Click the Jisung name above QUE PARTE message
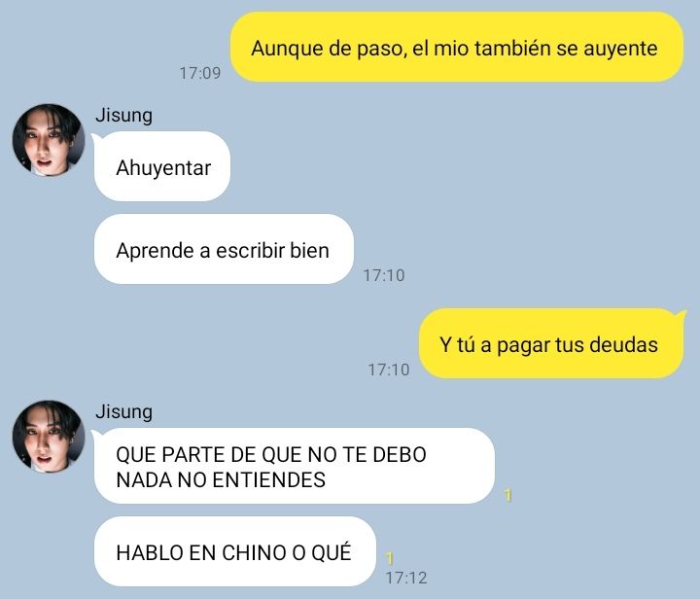Image resolution: width=700 pixels, height=599 pixels. 124,411
